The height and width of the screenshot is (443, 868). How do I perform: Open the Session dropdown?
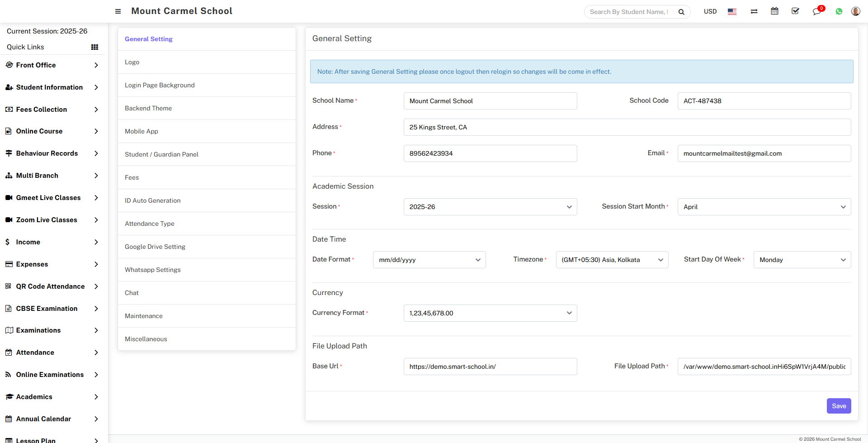pyautogui.click(x=490, y=207)
